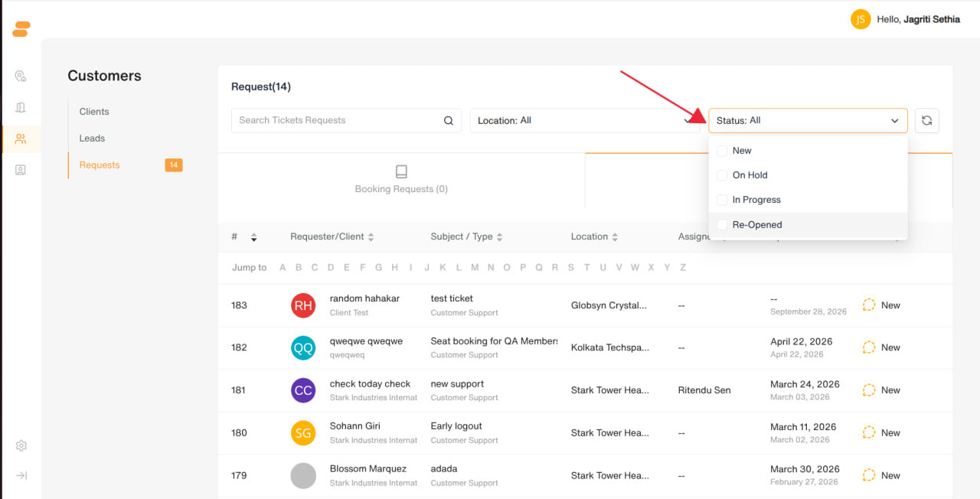The image size is (980, 499).
Task: Check the New status checkbox
Action: [722, 151]
